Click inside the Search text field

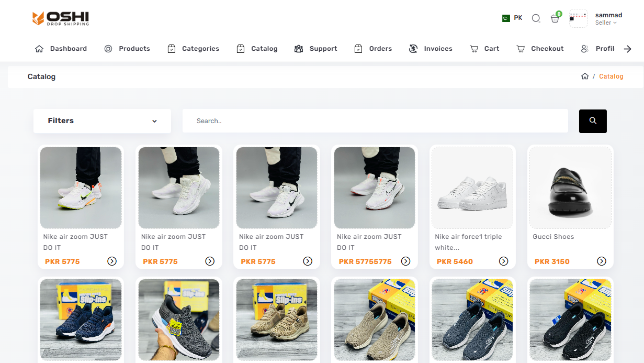(x=375, y=121)
